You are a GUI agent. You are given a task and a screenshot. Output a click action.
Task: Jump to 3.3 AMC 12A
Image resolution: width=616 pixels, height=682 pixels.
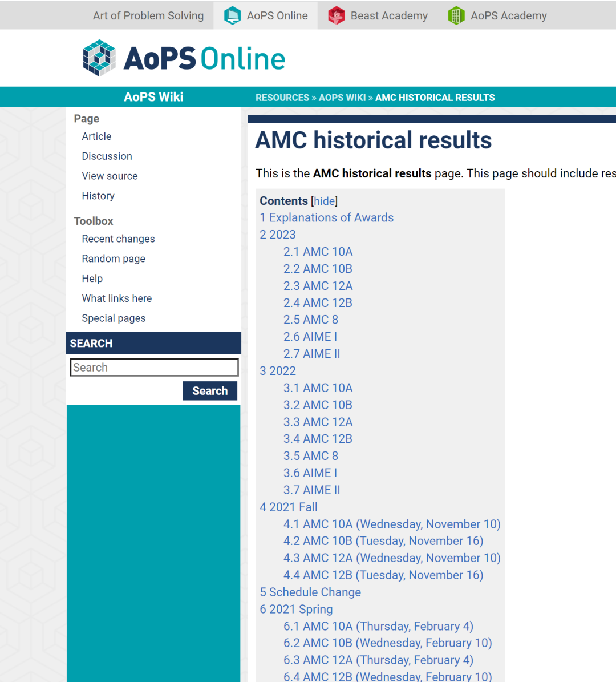(318, 422)
